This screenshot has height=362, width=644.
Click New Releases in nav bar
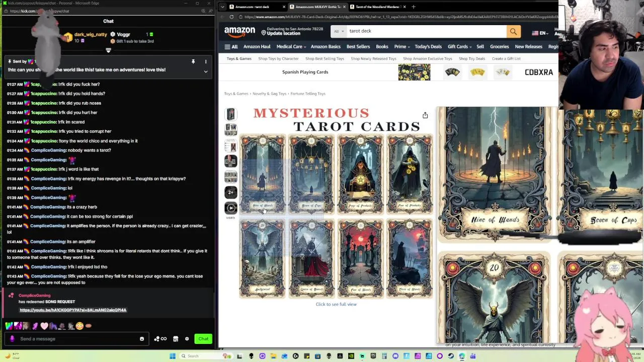click(528, 47)
